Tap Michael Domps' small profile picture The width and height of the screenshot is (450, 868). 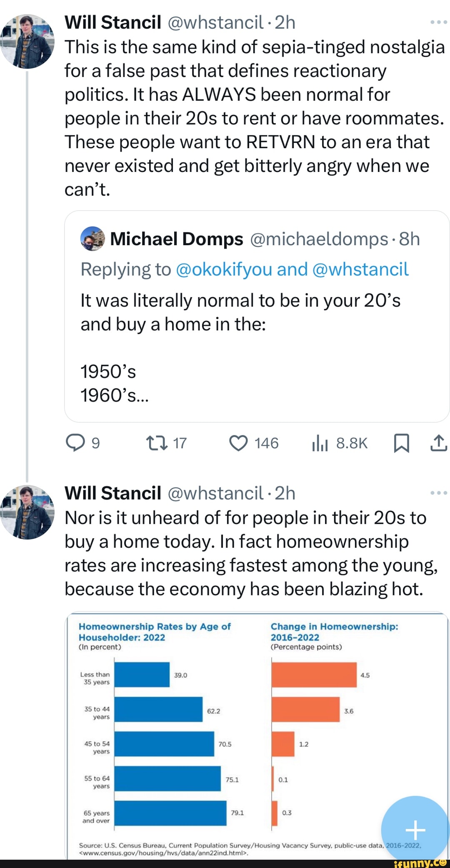pyautogui.click(x=92, y=239)
